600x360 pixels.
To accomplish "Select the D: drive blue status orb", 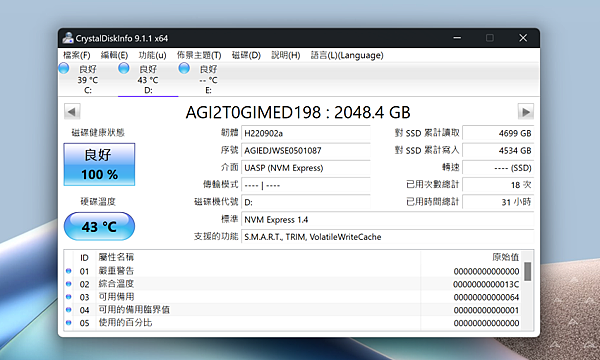I will coord(124,68).
